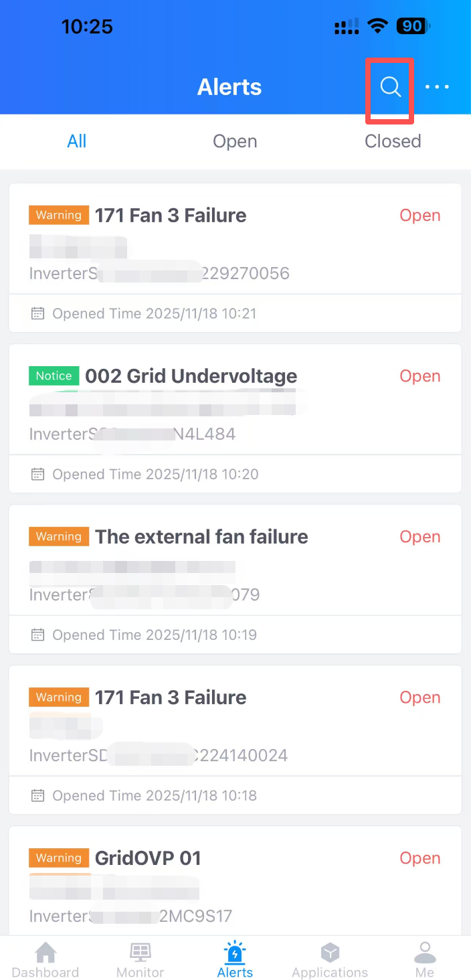
Task: Open the GridOVP 01 alert
Action: 148,858
